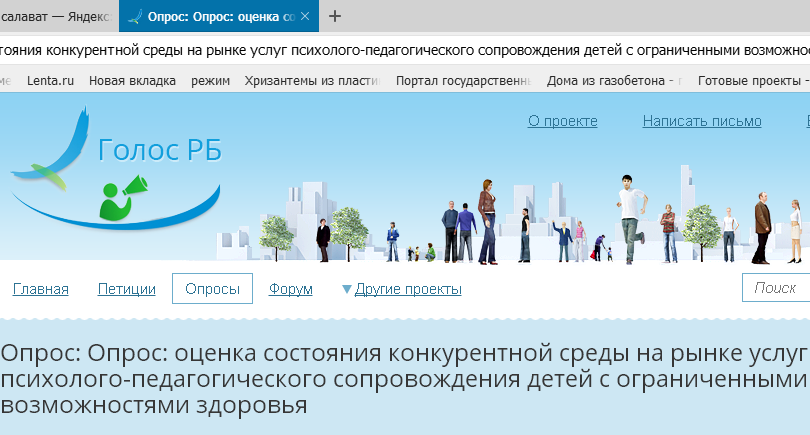The image size is (810, 435).
Task: Expand the Другие проекты dropdown
Action: click(402, 289)
